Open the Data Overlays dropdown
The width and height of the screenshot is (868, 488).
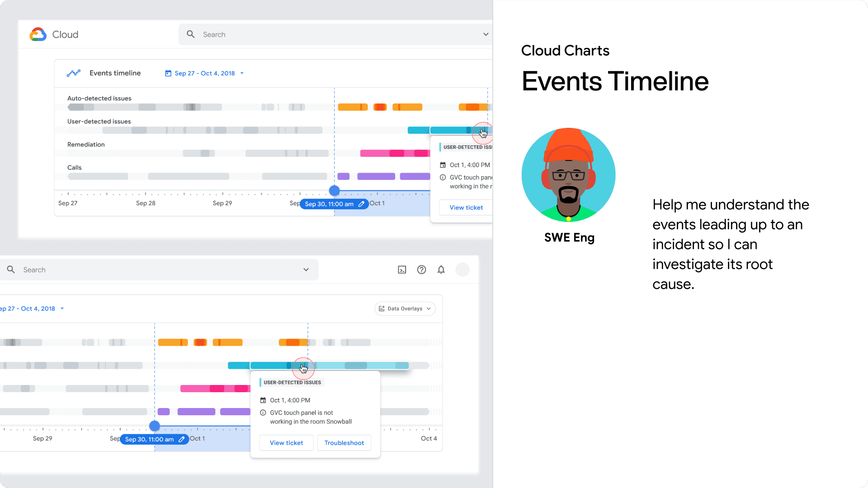point(405,309)
